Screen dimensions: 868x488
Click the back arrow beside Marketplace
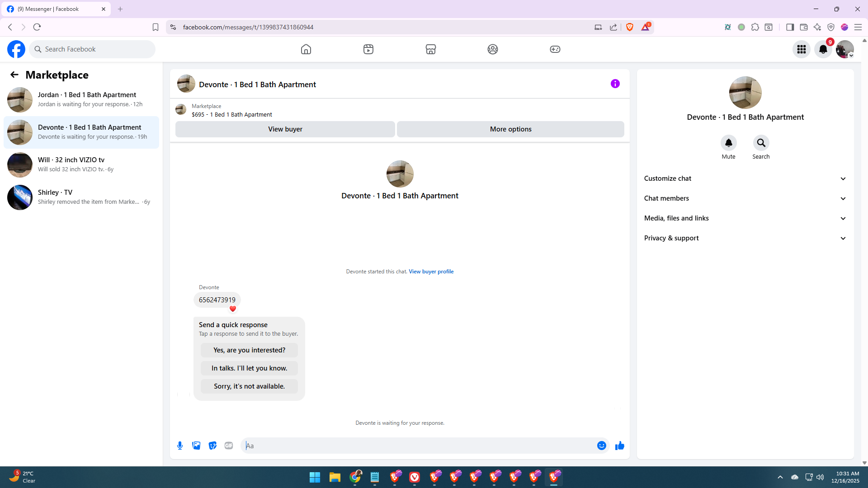tap(14, 75)
